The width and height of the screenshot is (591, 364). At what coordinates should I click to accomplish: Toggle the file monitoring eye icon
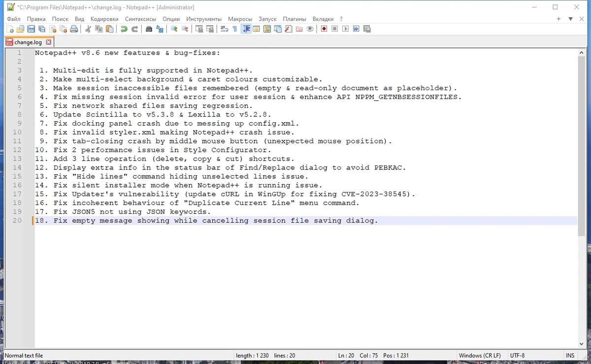(310, 29)
